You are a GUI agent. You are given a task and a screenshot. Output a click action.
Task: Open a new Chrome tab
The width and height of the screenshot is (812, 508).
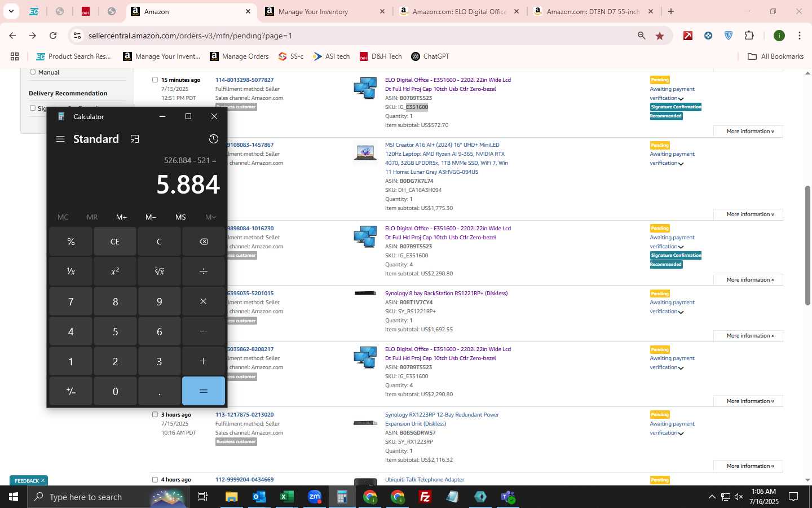tap(671, 11)
